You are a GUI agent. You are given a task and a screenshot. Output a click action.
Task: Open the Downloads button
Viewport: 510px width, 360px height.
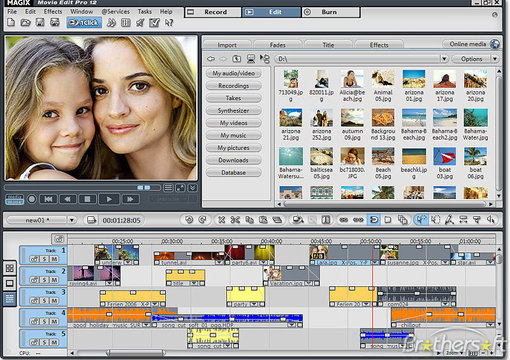(233, 160)
